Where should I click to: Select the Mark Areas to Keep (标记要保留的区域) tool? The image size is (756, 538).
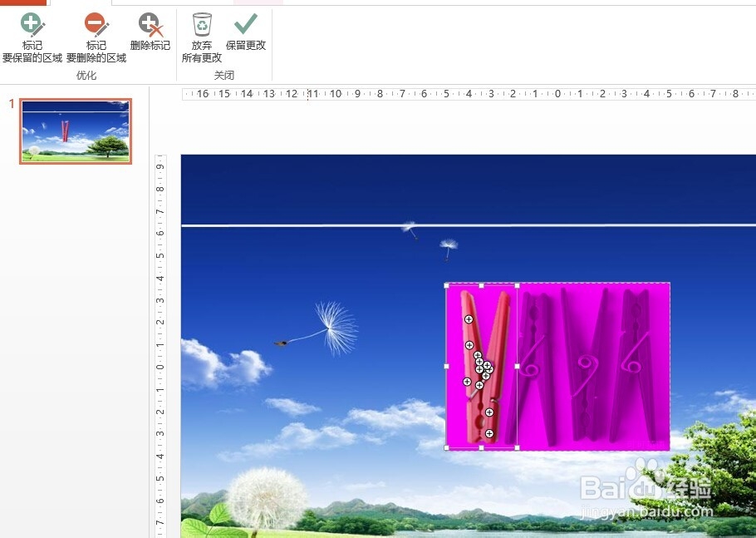tap(32, 38)
